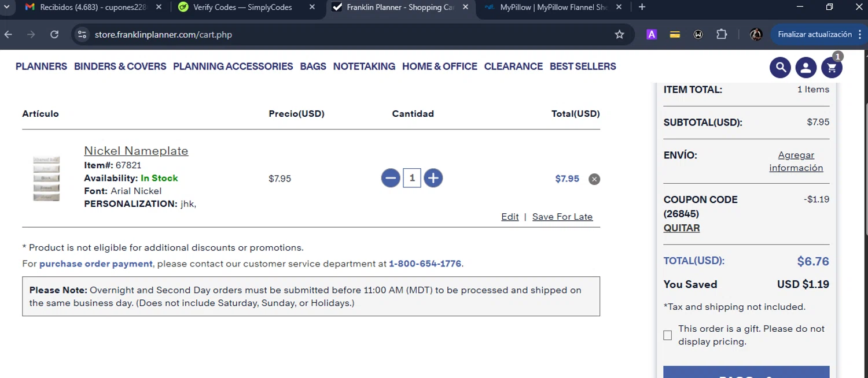Click the Edit link for the item
The width and height of the screenshot is (868, 378).
[510, 217]
